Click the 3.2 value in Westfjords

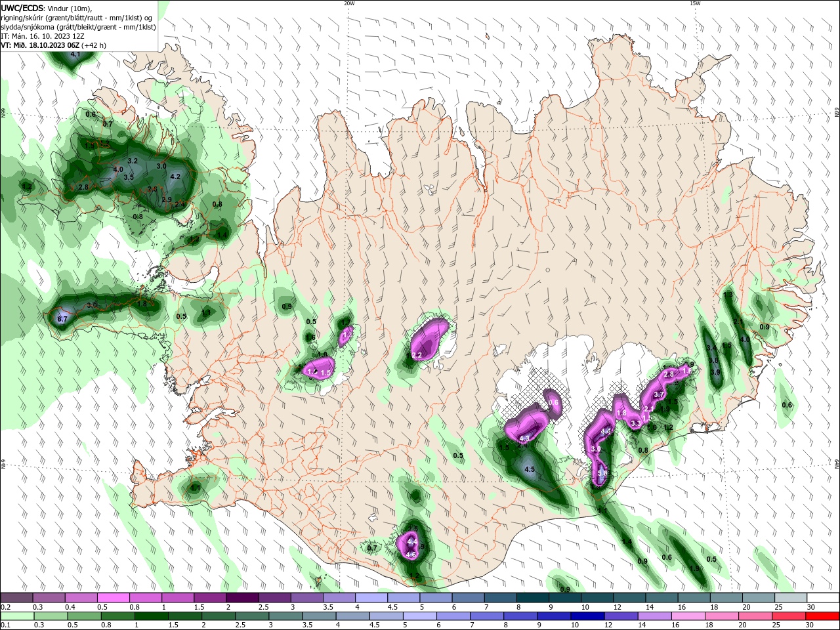(132, 161)
